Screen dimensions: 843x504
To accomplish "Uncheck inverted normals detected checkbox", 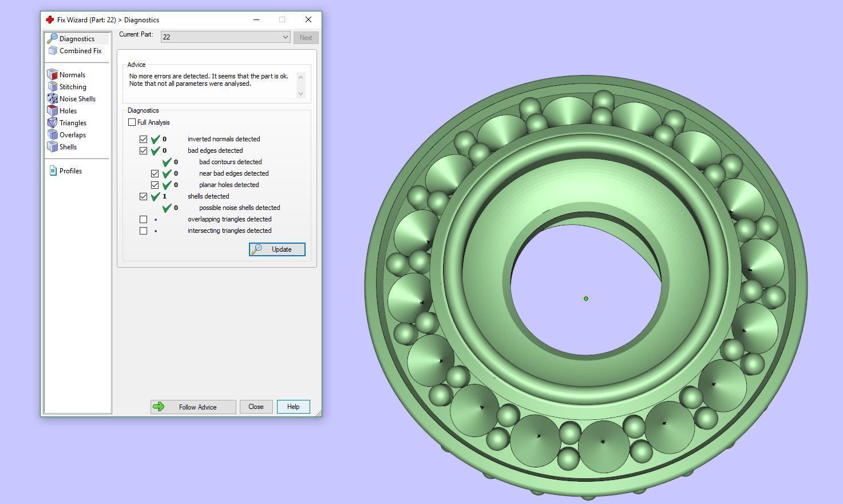I will (144, 139).
